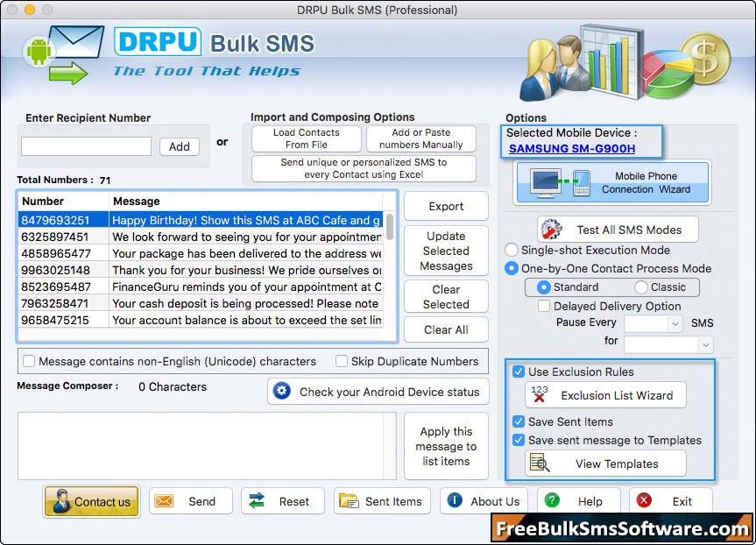The width and height of the screenshot is (756, 545).
Task: Enable Message contains non-English Unicode characters
Action: coord(29,361)
